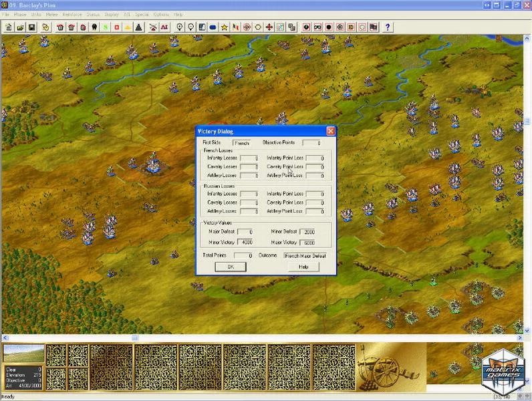532x401 pixels.
Task: Click the green S toolbar icon
Action: (x=106, y=27)
